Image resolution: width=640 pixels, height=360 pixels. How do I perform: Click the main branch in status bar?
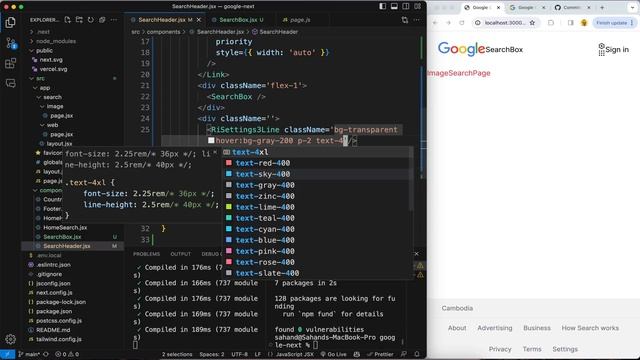tap(29, 354)
